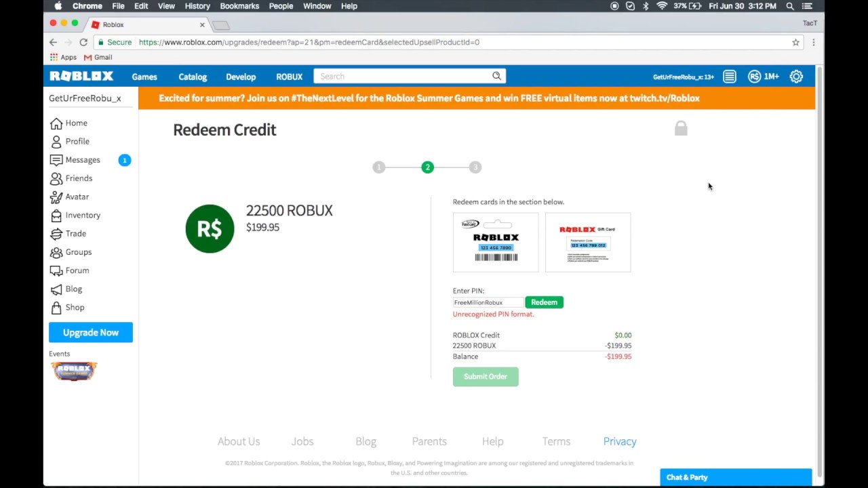Open the Blog footer link
Screen dimensions: 868x488
point(366,441)
